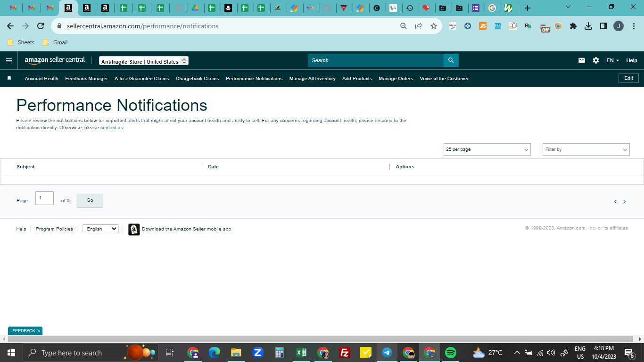The width and height of the screenshot is (644, 362).
Task: Click the share page icon in the address bar
Action: point(419,26)
